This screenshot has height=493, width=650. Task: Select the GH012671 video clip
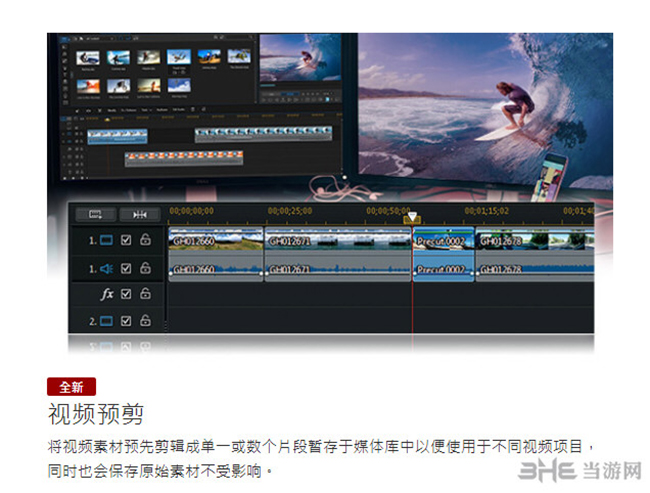338,239
